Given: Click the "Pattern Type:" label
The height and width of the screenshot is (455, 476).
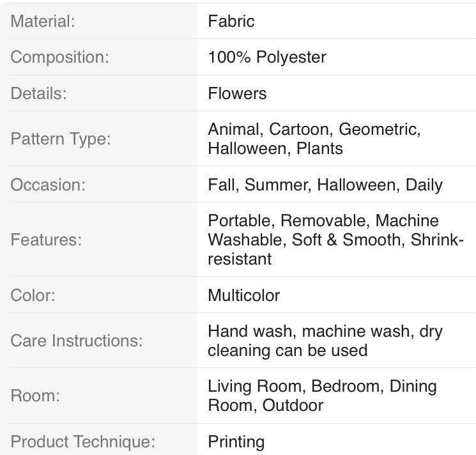Looking at the screenshot, I should pos(61,139).
